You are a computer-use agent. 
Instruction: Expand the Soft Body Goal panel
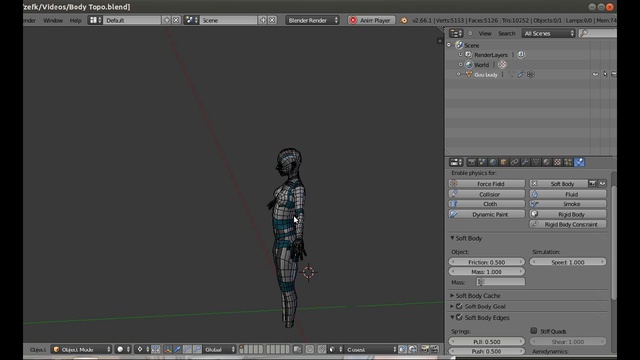pyautogui.click(x=452, y=306)
